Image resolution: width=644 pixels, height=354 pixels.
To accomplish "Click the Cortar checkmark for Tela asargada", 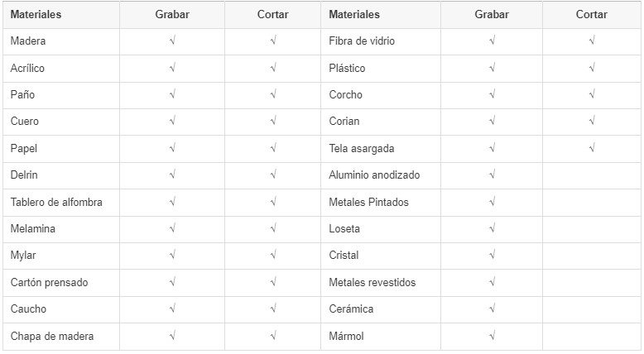I will [x=591, y=148].
